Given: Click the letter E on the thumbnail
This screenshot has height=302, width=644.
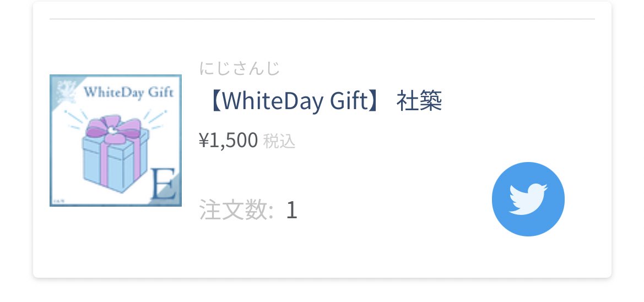Looking at the screenshot, I should 163,184.
